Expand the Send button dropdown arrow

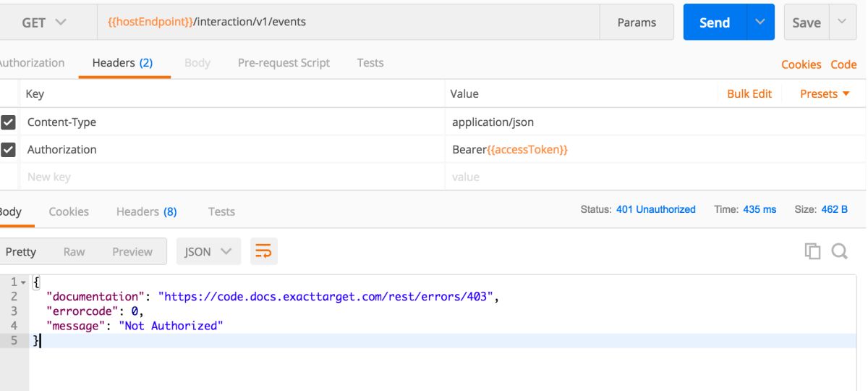pyautogui.click(x=759, y=22)
